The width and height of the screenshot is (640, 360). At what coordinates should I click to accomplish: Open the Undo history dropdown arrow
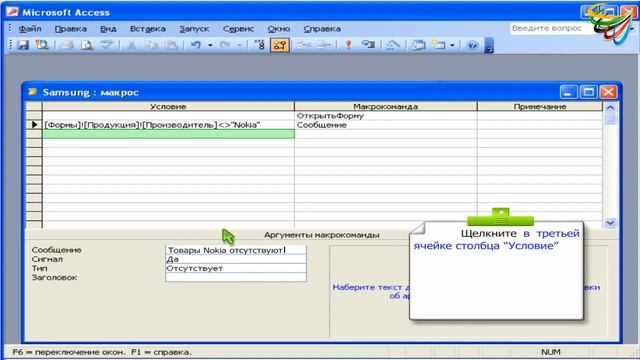click(210, 45)
